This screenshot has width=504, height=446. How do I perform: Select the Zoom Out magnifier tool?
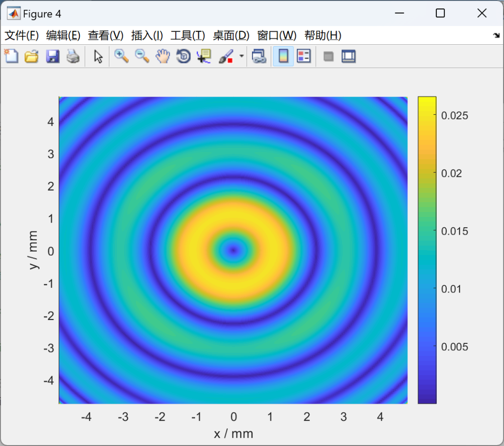coord(142,56)
